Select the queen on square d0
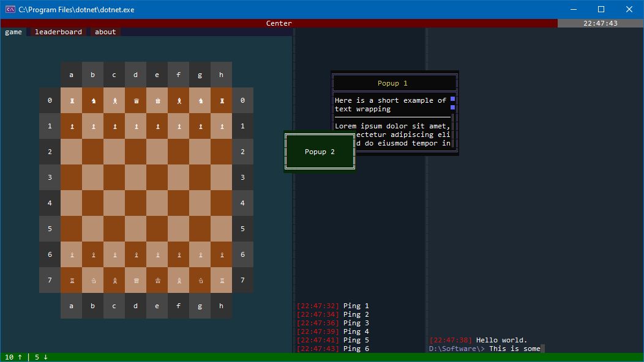 pos(136,101)
